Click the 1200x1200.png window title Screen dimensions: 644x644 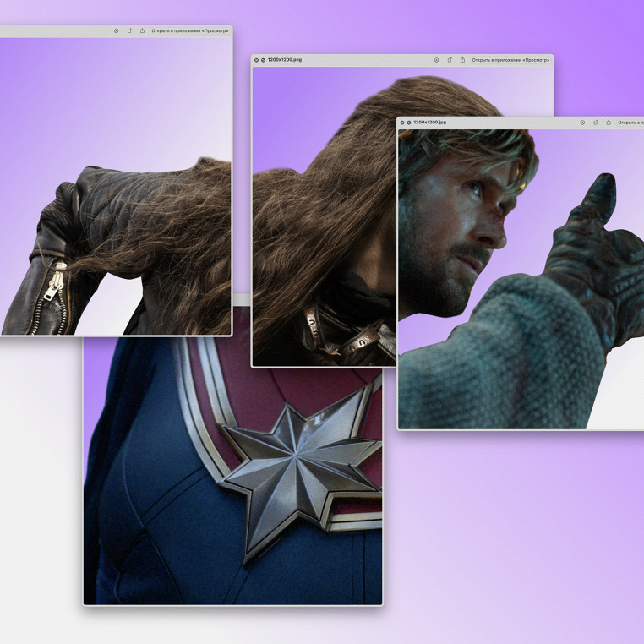(x=284, y=60)
